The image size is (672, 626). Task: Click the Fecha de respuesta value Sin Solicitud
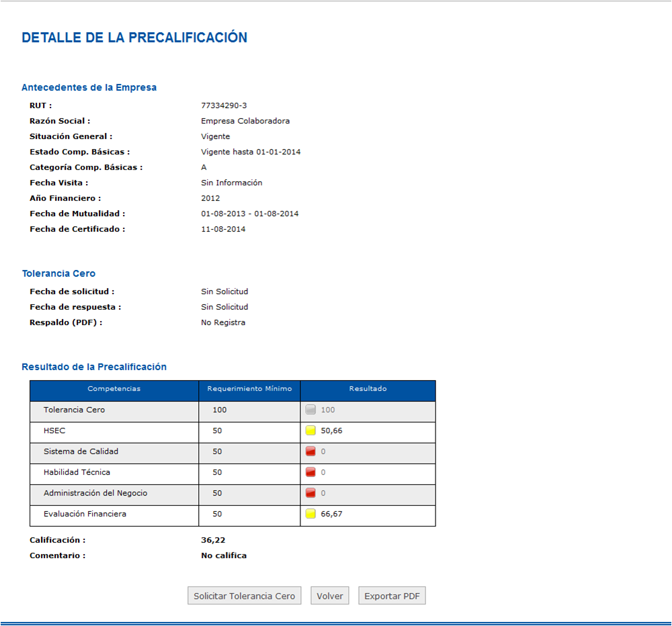224,307
